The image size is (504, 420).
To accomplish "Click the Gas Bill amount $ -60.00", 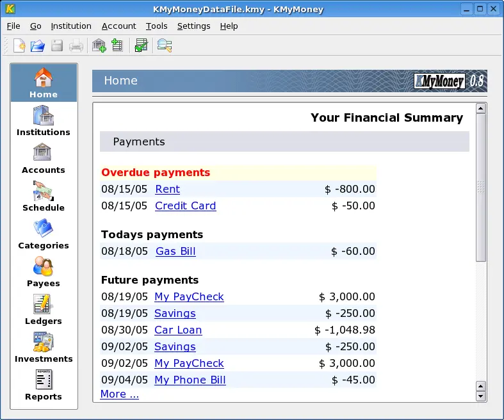I will tap(353, 251).
